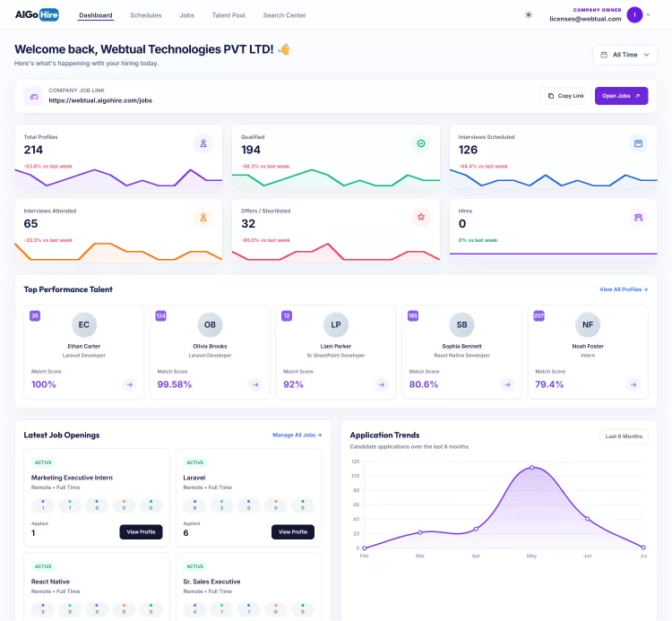Screen dimensions: 672x621
Task: Click the Apr data point on the chart
Action: click(476, 529)
